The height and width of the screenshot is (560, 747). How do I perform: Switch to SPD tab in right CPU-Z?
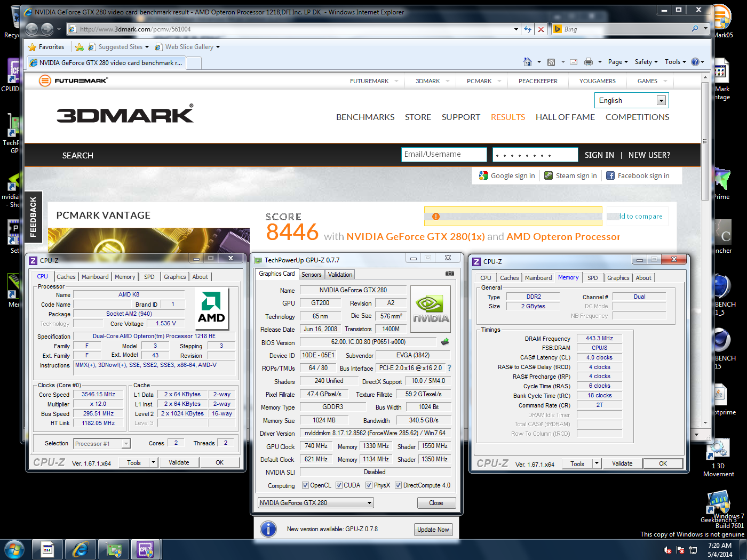coord(592,278)
